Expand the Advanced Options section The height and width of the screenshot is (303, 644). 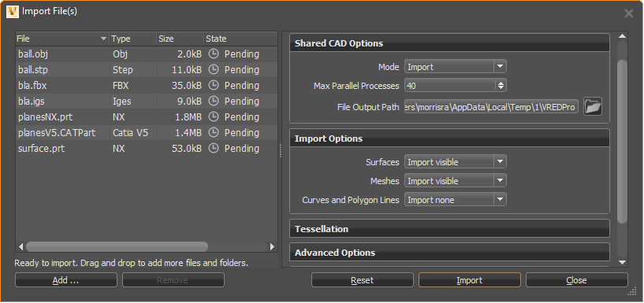450,252
